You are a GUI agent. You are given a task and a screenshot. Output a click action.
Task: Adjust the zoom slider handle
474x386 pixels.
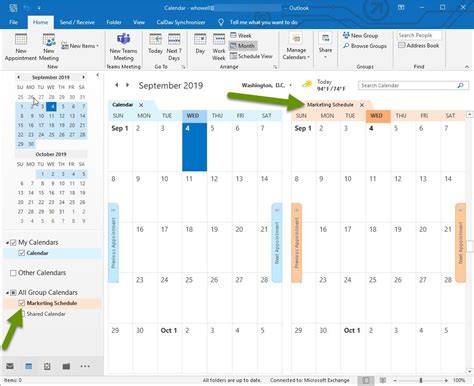(x=421, y=380)
